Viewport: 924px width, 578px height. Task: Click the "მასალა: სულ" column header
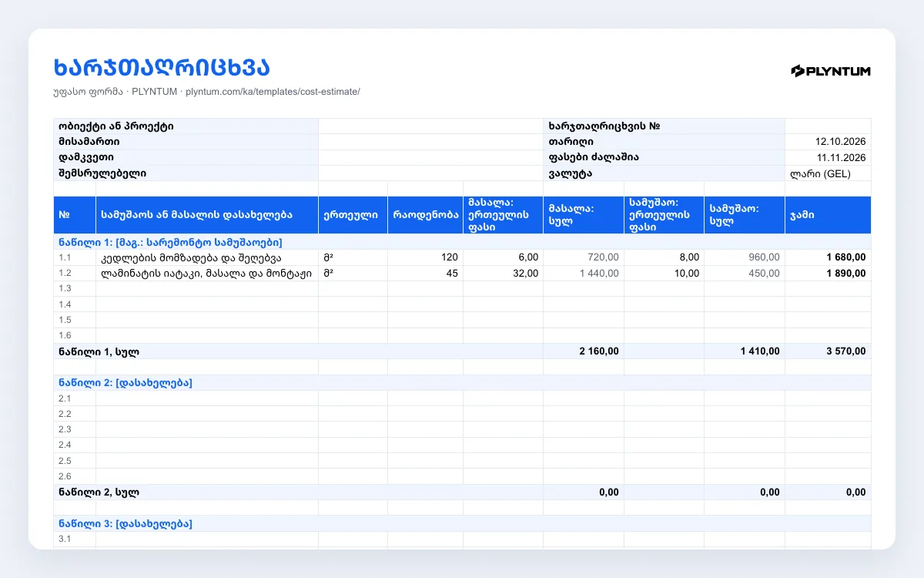(584, 215)
